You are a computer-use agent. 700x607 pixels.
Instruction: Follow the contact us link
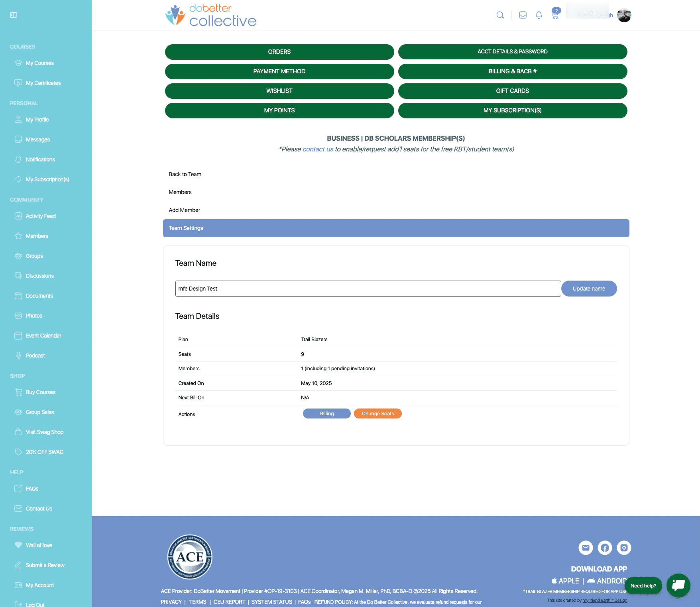[x=318, y=149]
